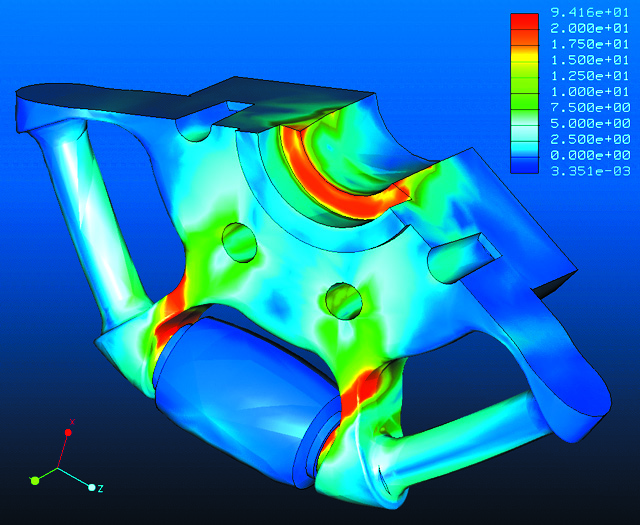Click the legend maximum value 9.416e+01
Viewport: 640px width, 525px height.
[x=590, y=13]
